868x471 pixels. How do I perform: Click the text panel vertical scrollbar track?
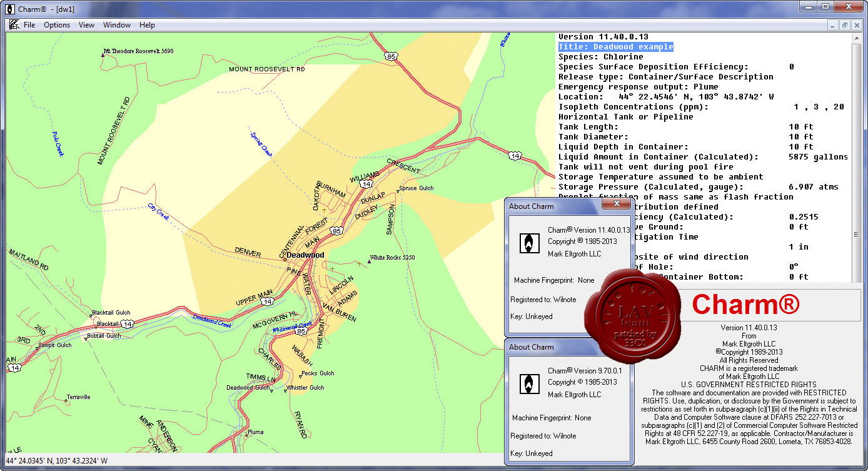pos(857,156)
